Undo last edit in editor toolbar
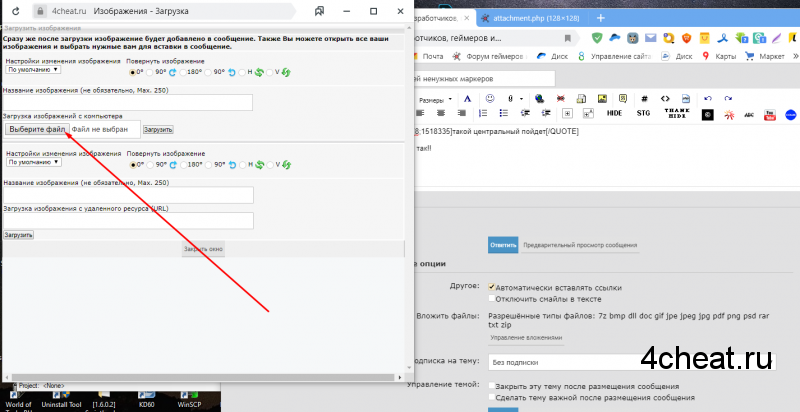Viewport: 800px width, 412px height. (708, 99)
